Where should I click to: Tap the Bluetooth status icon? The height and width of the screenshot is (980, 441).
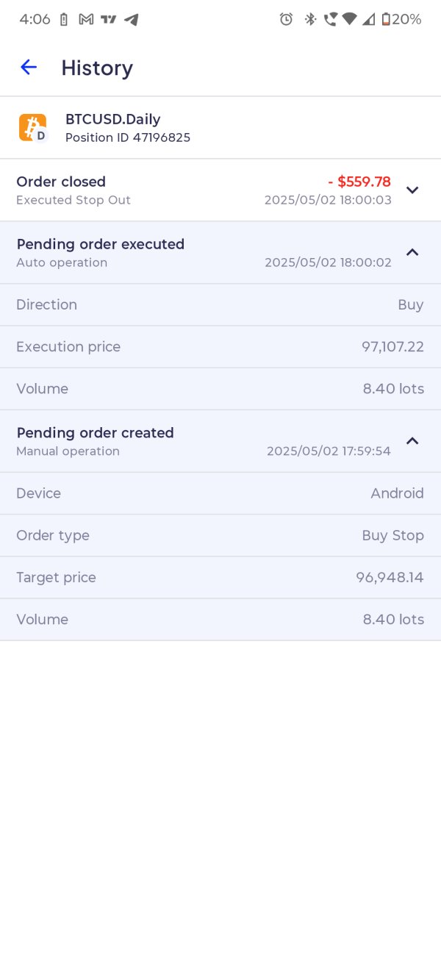(x=310, y=20)
